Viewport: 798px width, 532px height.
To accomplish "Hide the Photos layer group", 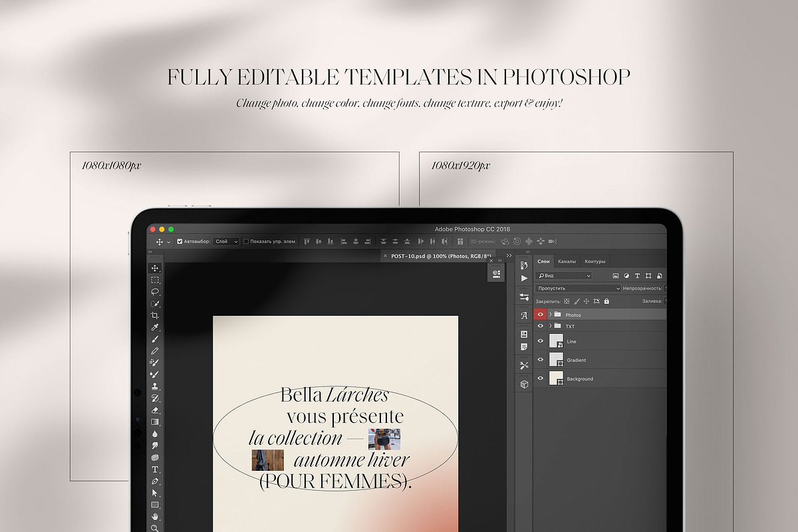I will tap(540, 315).
